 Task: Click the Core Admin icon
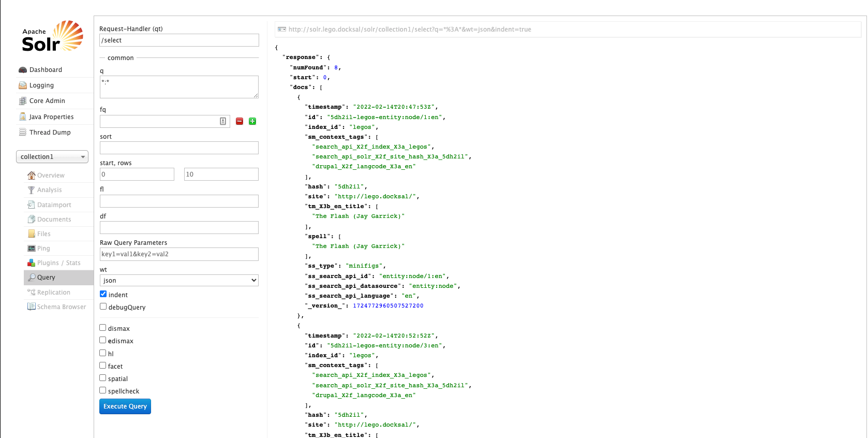tap(23, 101)
